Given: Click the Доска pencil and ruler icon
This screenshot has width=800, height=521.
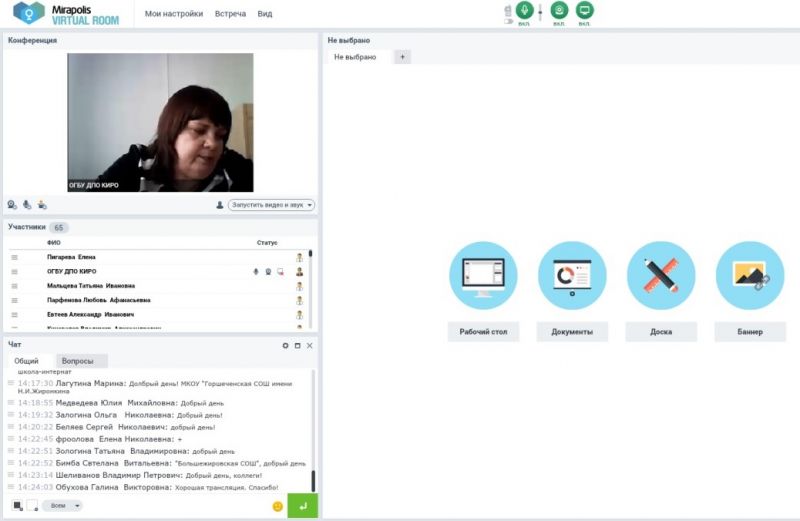Looking at the screenshot, I should click(x=661, y=276).
